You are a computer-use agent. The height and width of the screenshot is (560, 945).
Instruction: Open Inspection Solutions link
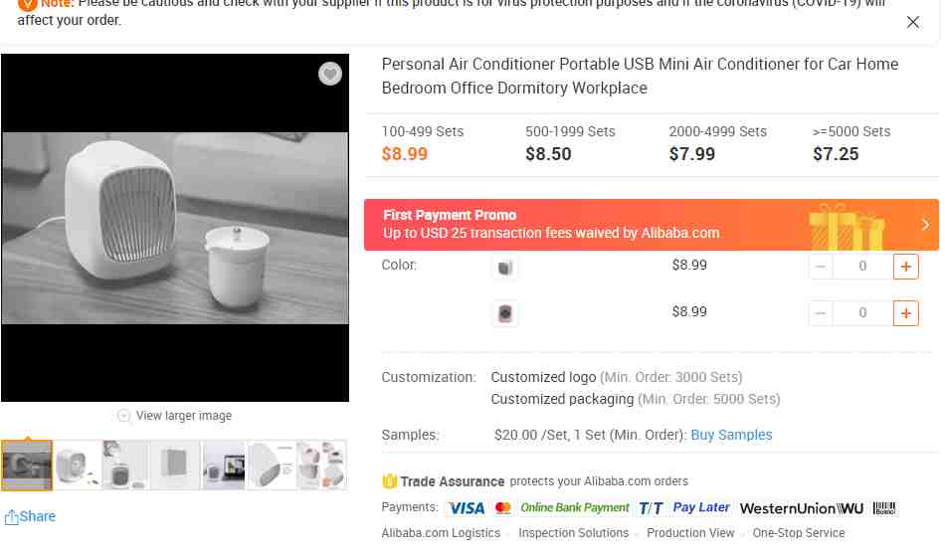pyautogui.click(x=573, y=533)
